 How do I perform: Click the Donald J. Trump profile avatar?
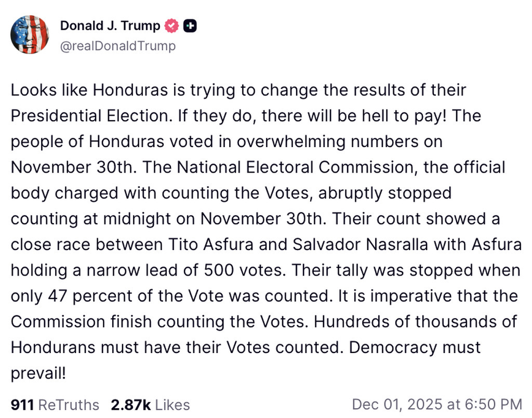(30, 34)
